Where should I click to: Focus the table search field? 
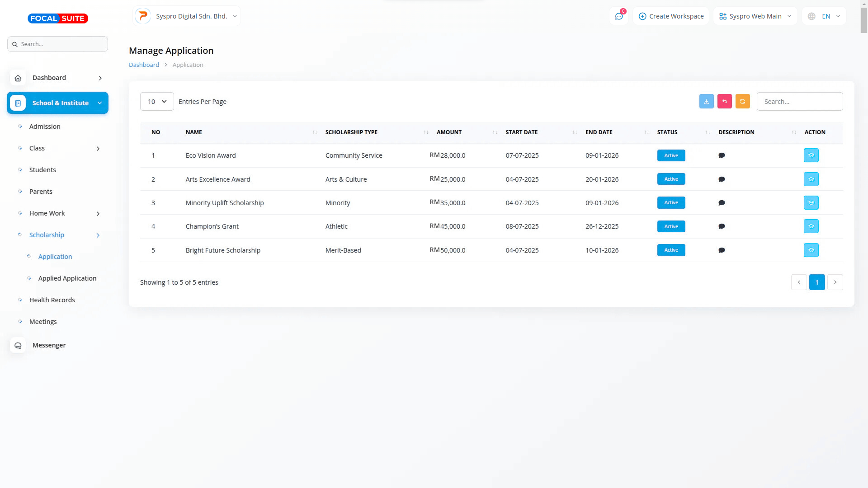click(799, 102)
